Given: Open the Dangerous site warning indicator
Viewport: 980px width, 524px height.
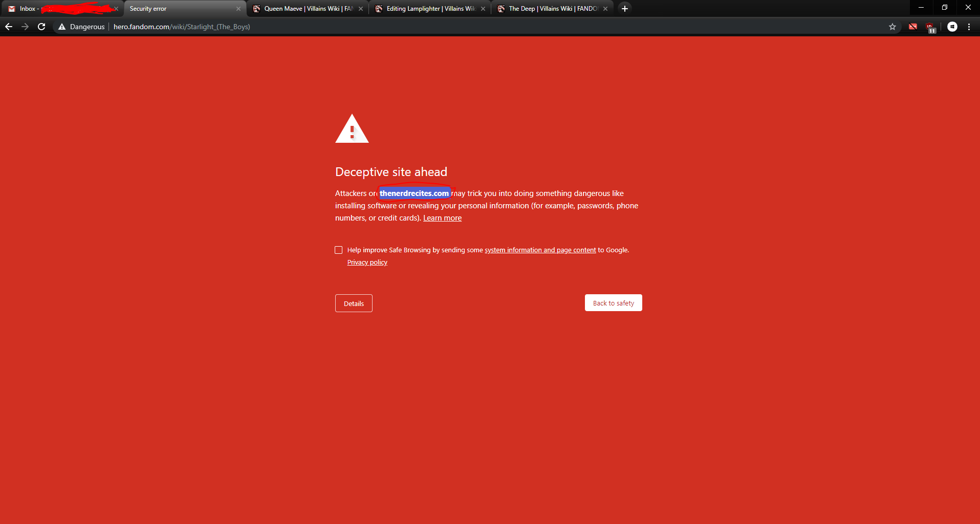Looking at the screenshot, I should pyautogui.click(x=81, y=27).
